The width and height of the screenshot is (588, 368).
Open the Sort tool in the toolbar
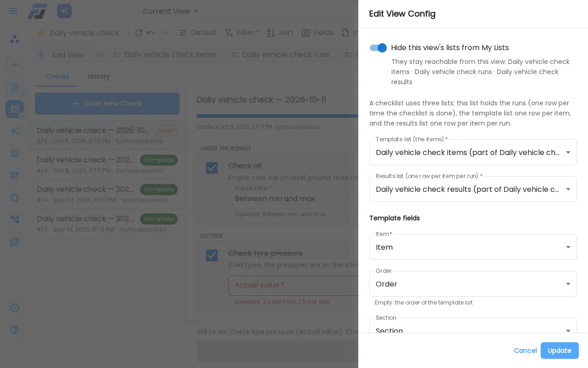tap(280, 33)
